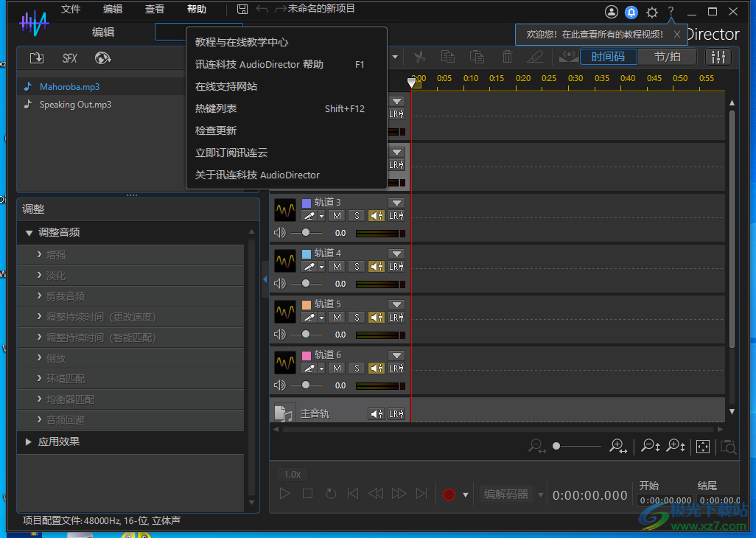Switch timeline to 时间码 mode
The width and height of the screenshot is (756, 538).
coord(609,57)
